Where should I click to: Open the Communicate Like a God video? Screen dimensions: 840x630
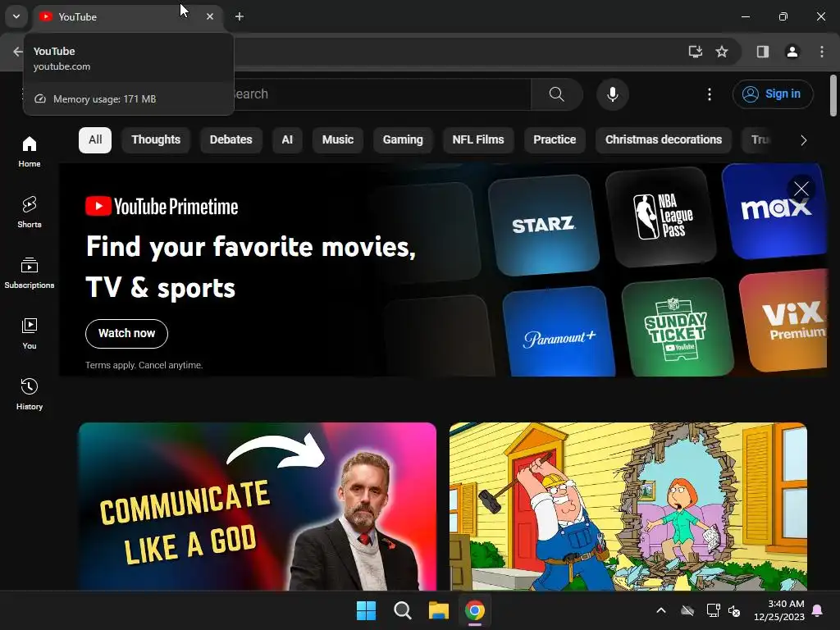click(x=257, y=506)
